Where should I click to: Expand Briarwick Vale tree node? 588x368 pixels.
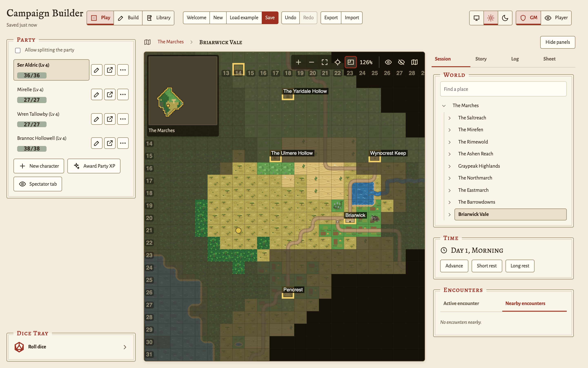[x=450, y=214]
